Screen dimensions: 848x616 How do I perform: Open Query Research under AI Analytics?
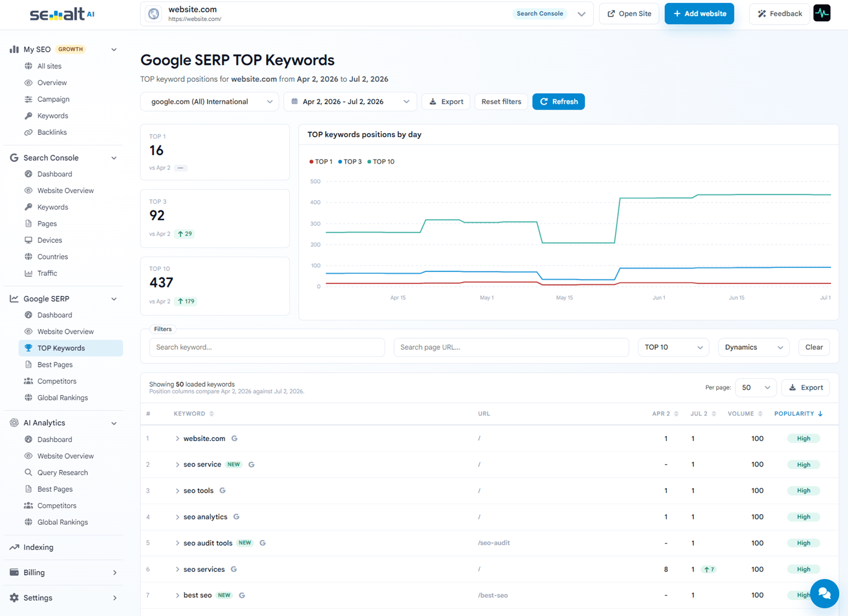(x=62, y=472)
